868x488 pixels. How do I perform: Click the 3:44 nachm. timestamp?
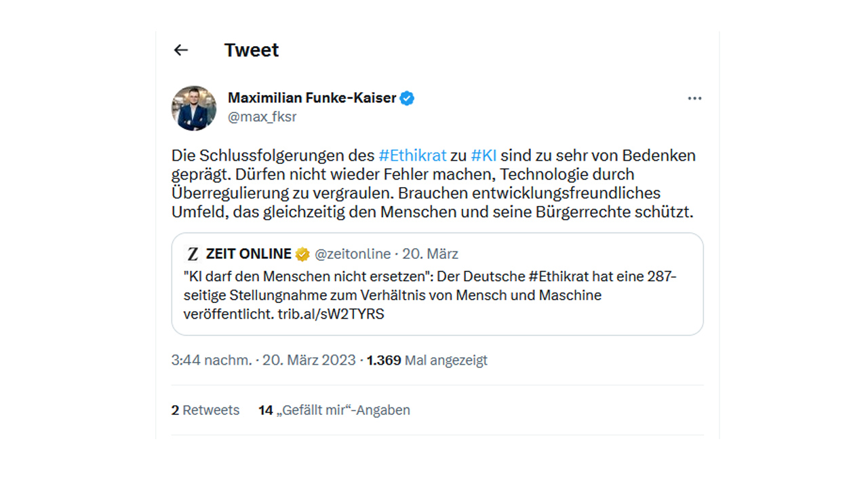212,361
